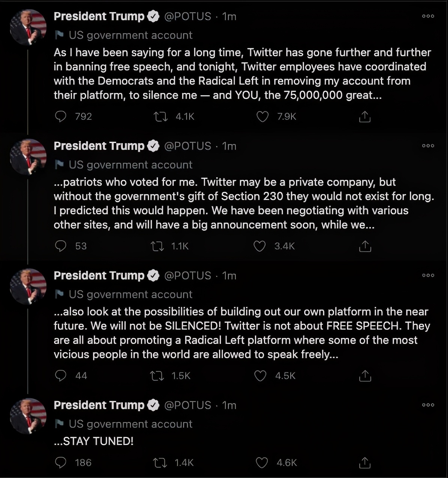Reply to the tweet with 792 replies
448x478 pixels.
[61, 117]
